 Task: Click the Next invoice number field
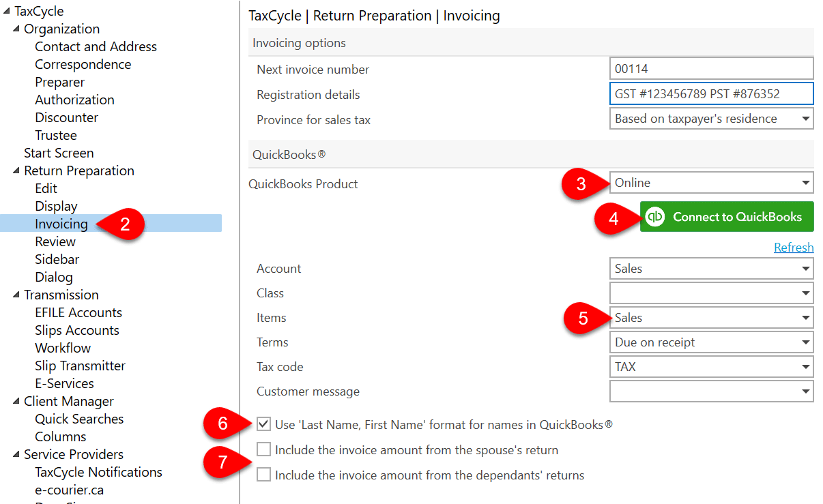click(711, 69)
